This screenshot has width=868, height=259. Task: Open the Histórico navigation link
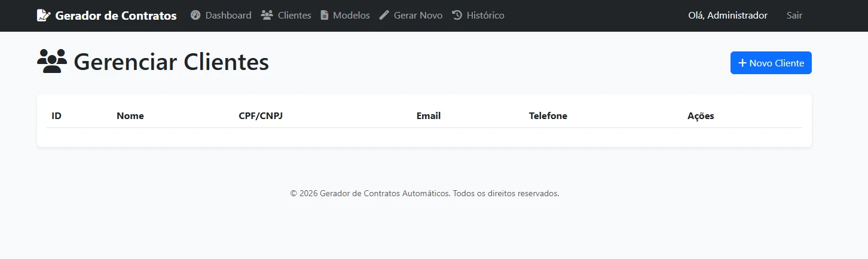(x=478, y=15)
